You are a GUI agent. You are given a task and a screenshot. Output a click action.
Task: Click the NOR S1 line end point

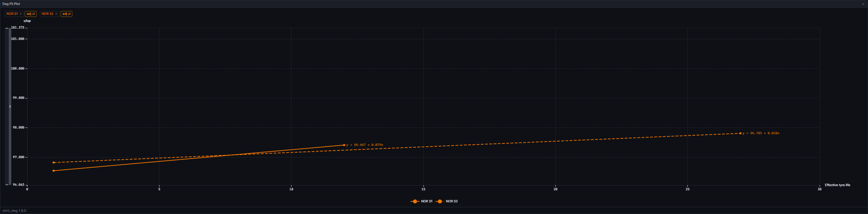point(344,145)
